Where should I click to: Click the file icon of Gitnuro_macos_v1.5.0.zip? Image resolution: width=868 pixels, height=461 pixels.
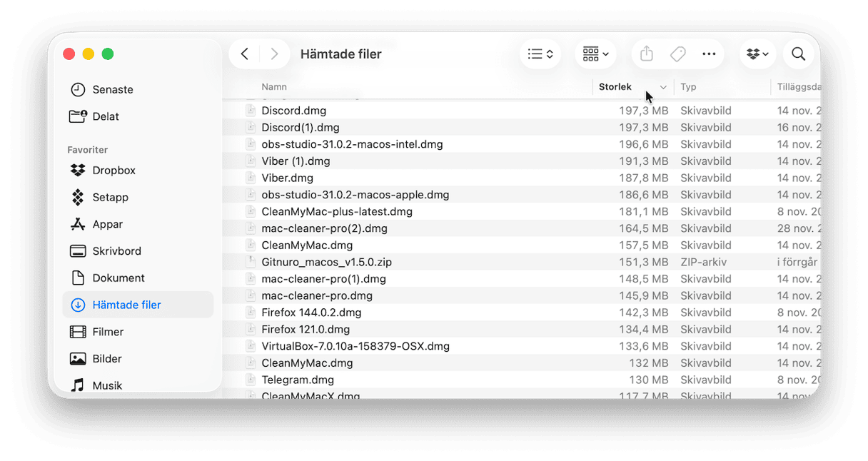pos(251,262)
